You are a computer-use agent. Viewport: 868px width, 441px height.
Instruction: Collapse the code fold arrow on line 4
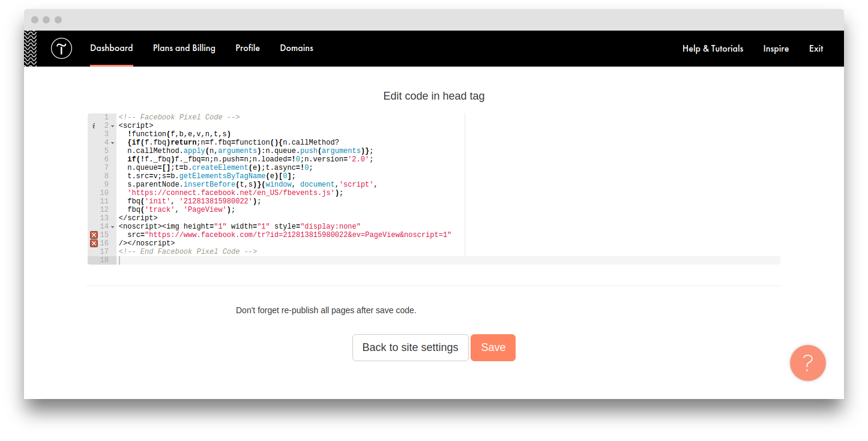pos(112,142)
